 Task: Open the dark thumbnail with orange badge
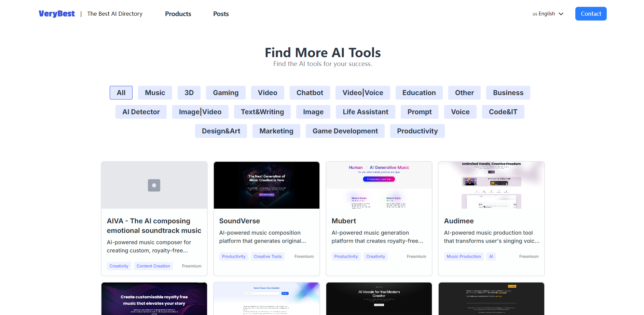(x=491, y=299)
